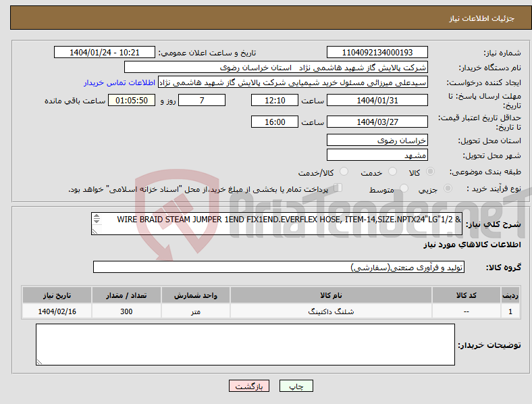Click the نام کالا column header
Screen dimensions: 532x404
click(331, 295)
